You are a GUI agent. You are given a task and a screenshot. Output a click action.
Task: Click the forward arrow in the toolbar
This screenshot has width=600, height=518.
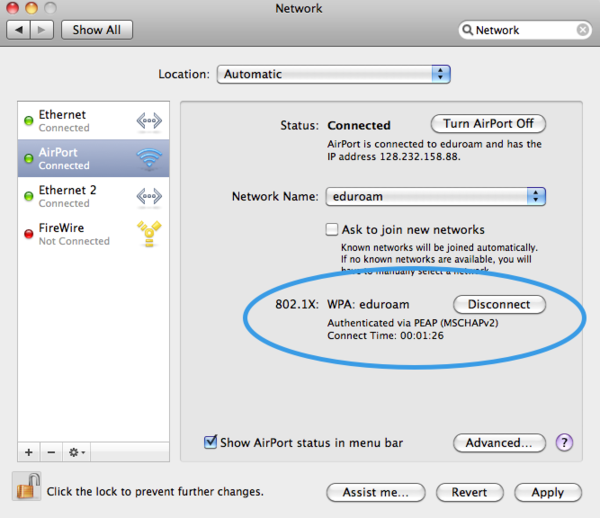click(43, 30)
